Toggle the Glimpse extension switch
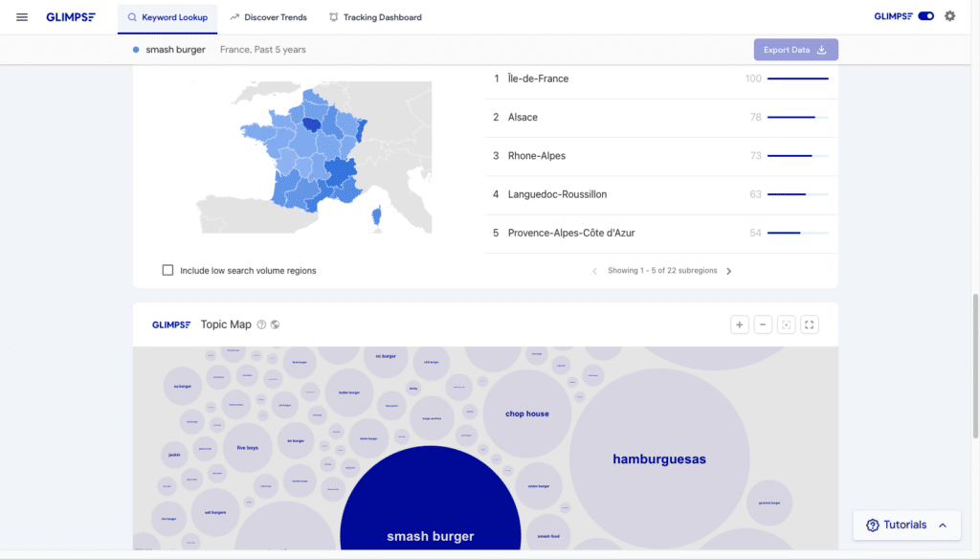 click(x=925, y=16)
